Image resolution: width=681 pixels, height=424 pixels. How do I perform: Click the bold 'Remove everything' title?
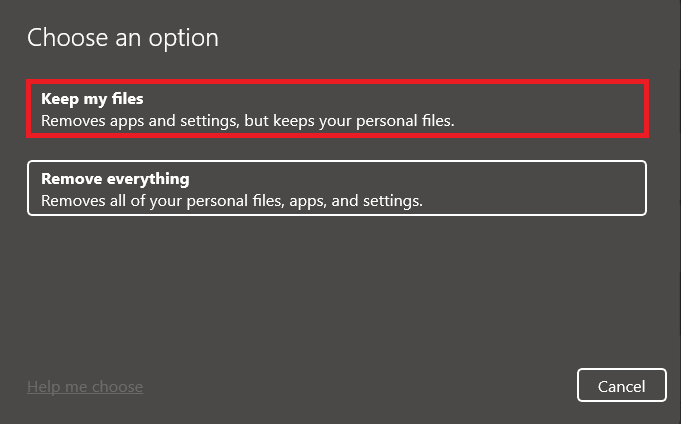click(x=115, y=179)
